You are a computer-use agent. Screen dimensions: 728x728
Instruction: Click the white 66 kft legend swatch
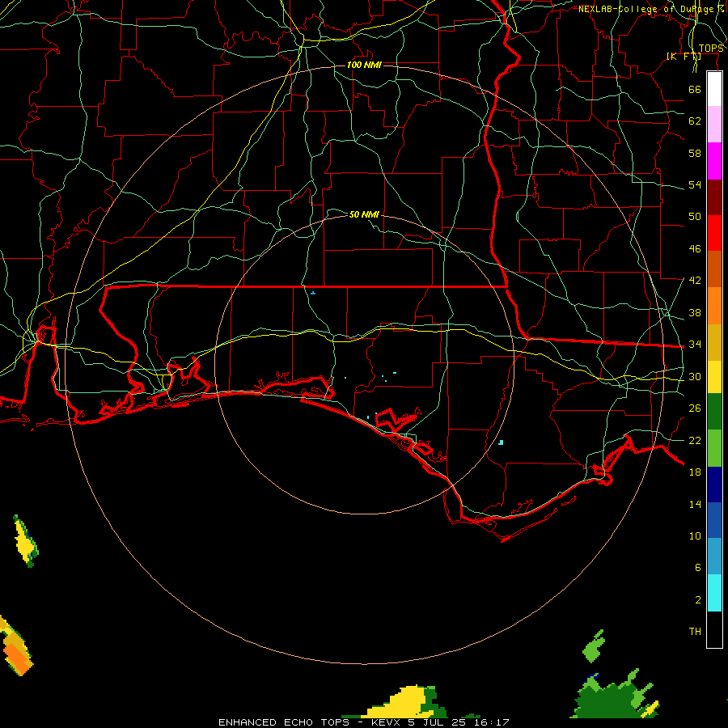point(714,89)
